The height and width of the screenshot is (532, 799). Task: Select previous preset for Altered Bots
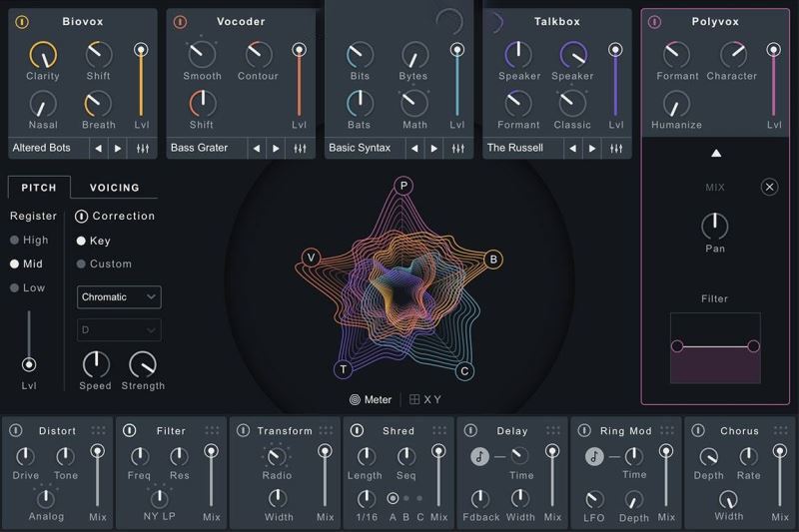tap(98, 149)
